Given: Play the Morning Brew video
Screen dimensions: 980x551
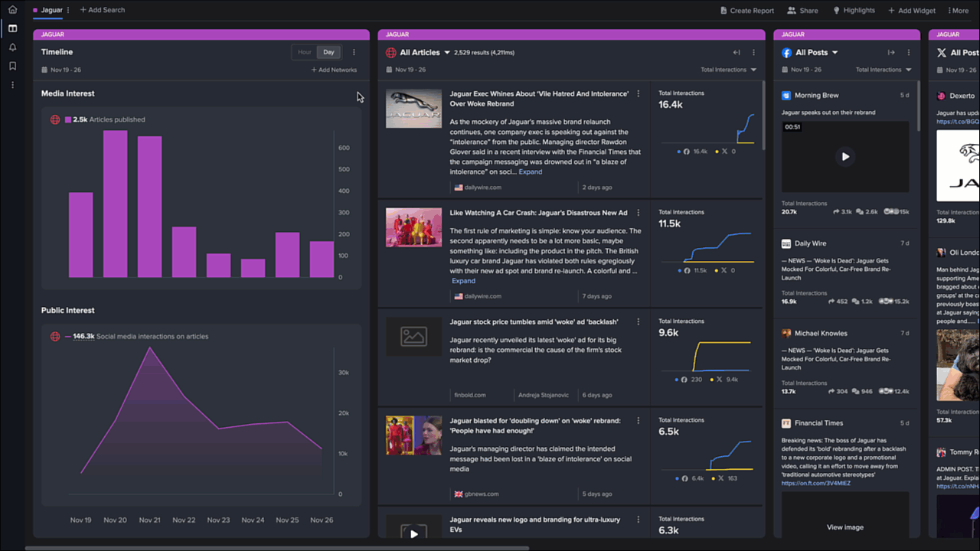Looking at the screenshot, I should point(845,157).
